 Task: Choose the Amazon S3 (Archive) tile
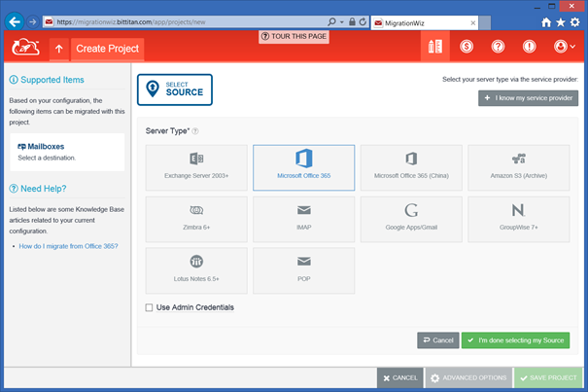tap(518, 167)
